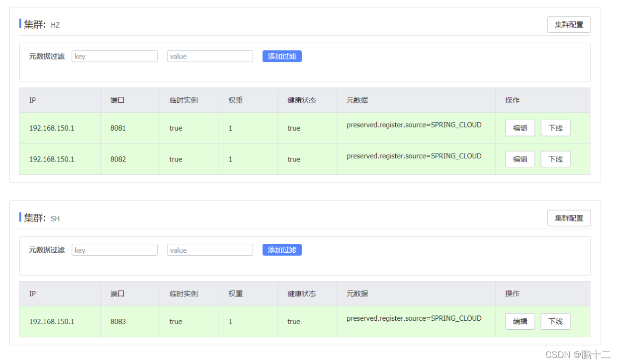
Task: Click metadata text in the 8081 row
Action: [x=414, y=125]
